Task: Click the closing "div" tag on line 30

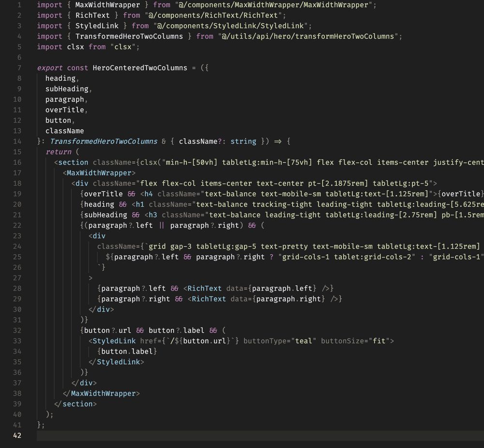Action: [101, 309]
